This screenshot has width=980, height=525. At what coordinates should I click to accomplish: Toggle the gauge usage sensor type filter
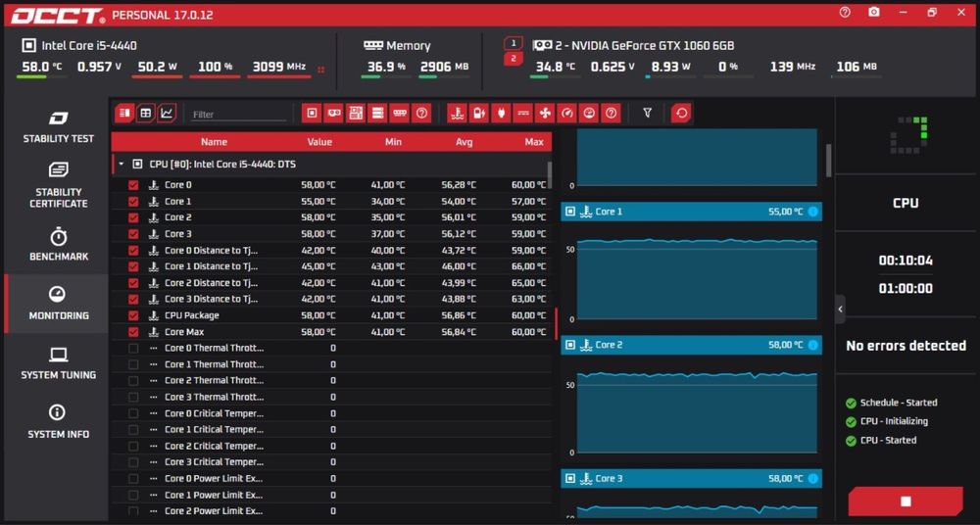pos(566,113)
